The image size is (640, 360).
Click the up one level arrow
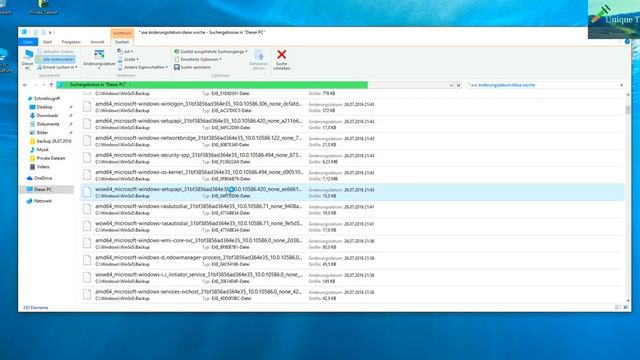point(51,85)
